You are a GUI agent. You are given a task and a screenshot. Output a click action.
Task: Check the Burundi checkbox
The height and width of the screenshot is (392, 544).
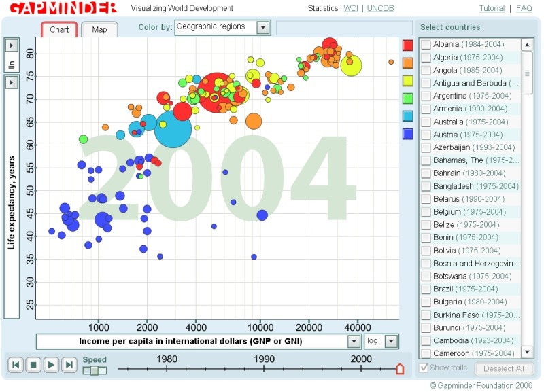point(426,328)
